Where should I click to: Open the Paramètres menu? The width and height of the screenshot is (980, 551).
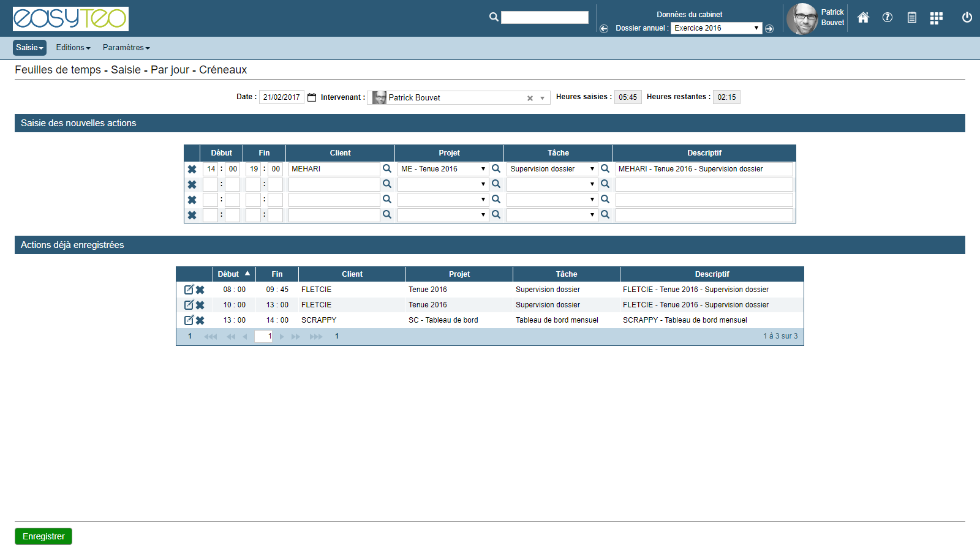[126, 48]
